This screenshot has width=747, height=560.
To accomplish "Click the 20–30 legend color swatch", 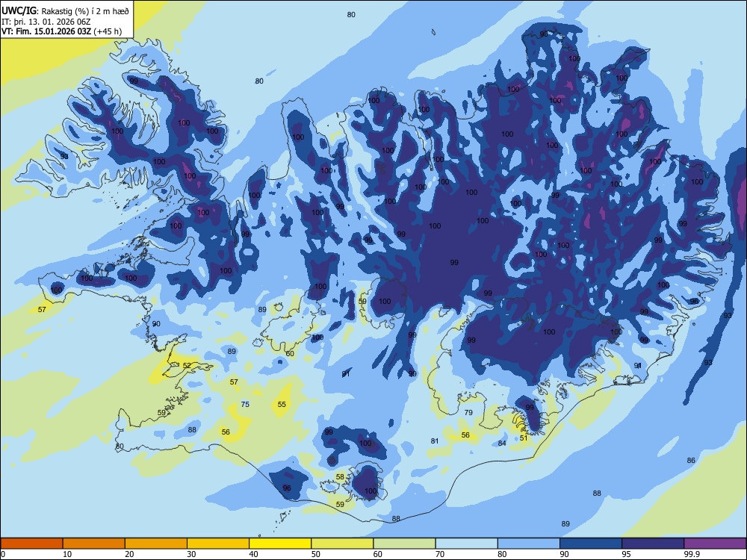I will [156, 544].
